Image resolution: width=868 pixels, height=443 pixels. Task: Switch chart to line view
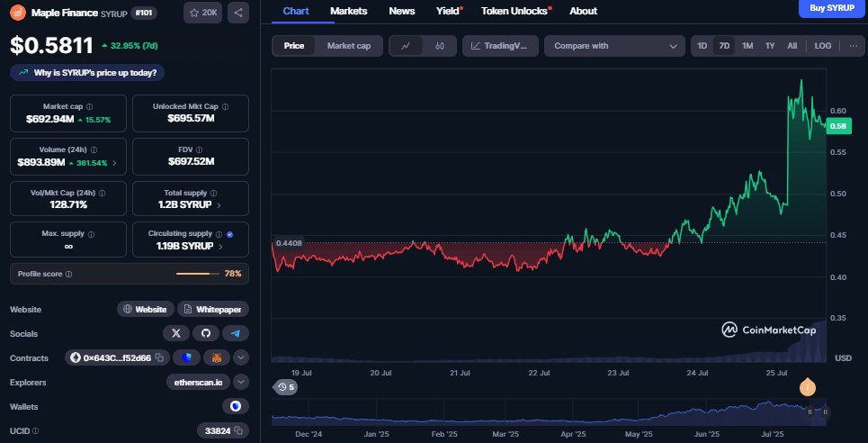coord(406,46)
